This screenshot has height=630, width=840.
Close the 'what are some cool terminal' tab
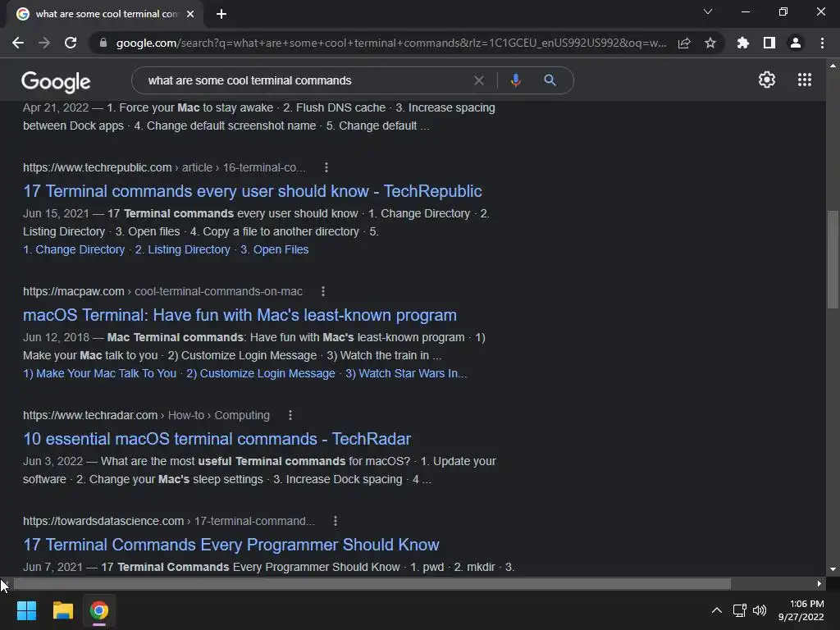point(190,14)
